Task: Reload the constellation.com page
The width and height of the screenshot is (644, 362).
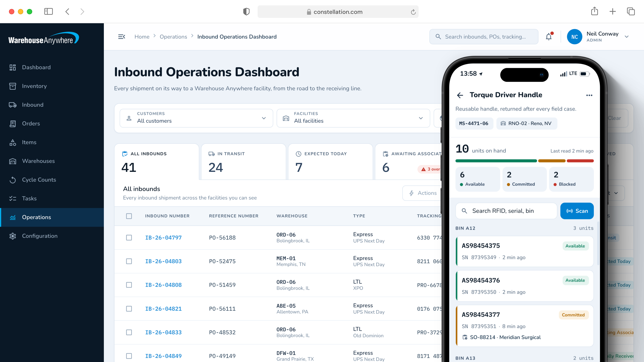Action: pos(413,12)
